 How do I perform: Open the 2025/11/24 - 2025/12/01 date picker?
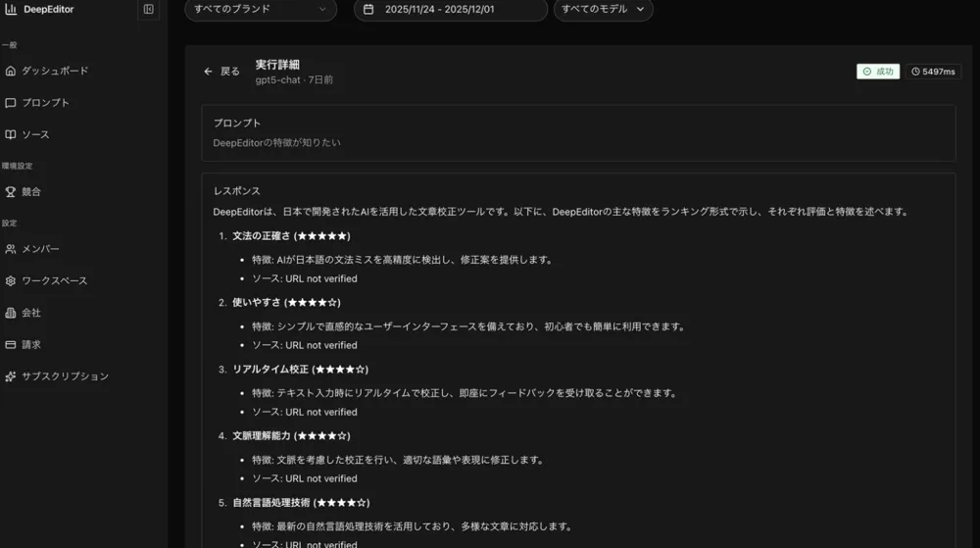451,10
